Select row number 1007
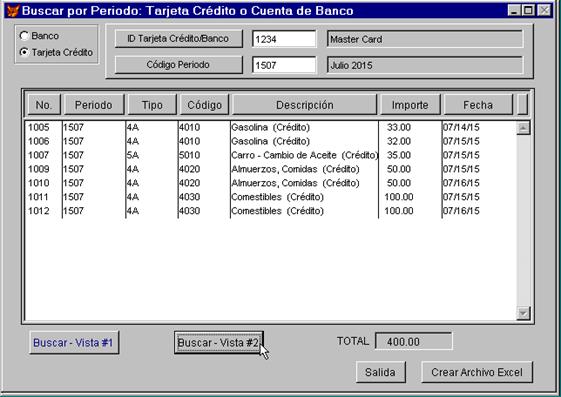Viewport: 561px width, 397px height. tap(39, 155)
